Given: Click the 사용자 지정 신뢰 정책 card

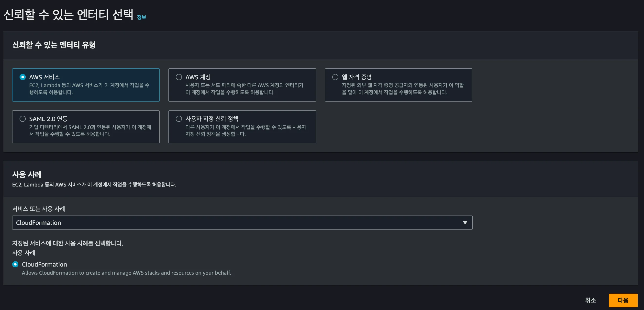Looking at the screenshot, I should 242,127.
